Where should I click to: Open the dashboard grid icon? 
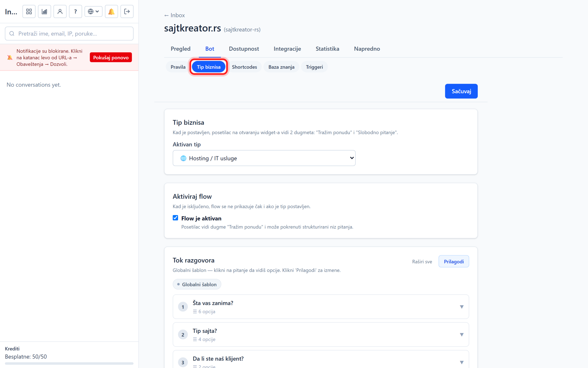[29, 11]
